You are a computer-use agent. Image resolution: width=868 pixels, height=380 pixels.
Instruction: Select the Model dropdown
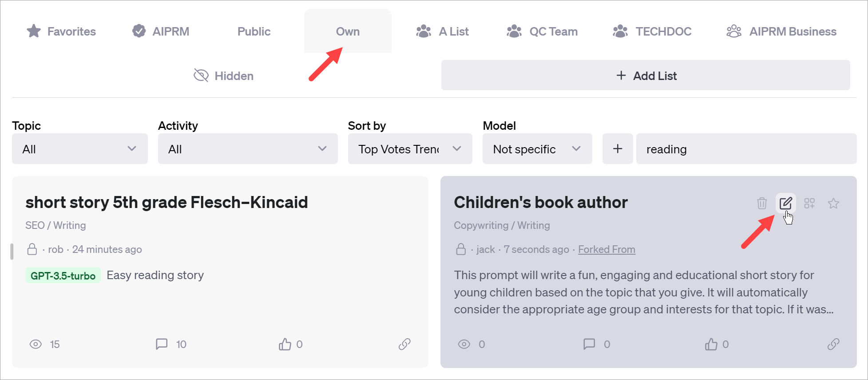pos(537,149)
